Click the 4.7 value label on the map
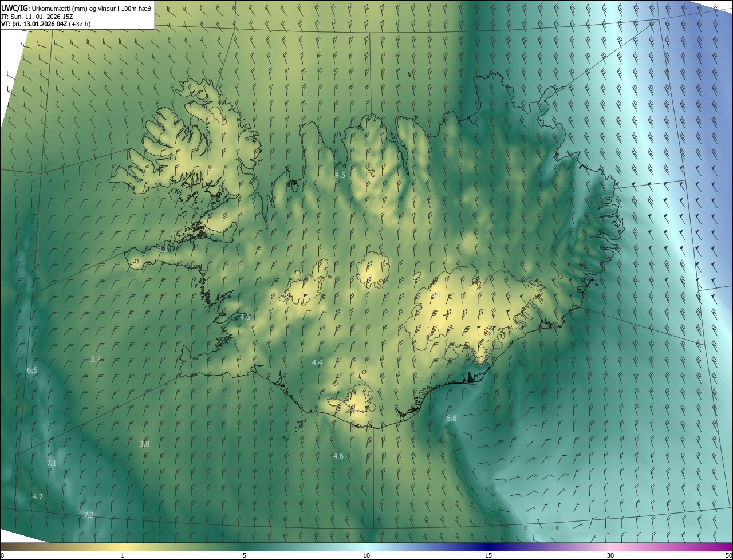This screenshot has width=733, height=560. [38, 496]
